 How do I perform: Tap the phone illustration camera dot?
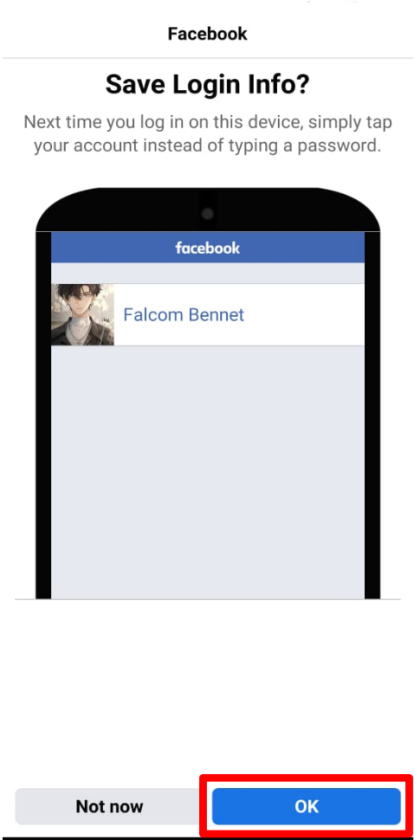point(208,214)
